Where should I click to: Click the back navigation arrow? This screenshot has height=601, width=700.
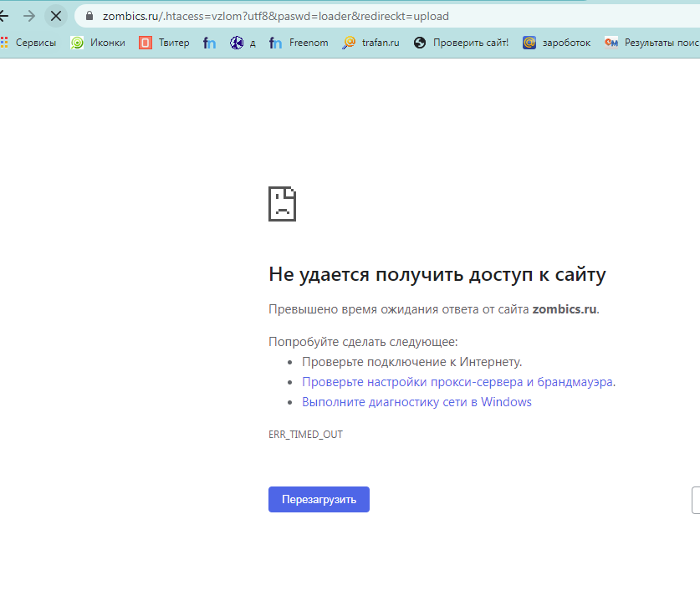click(x=4, y=16)
